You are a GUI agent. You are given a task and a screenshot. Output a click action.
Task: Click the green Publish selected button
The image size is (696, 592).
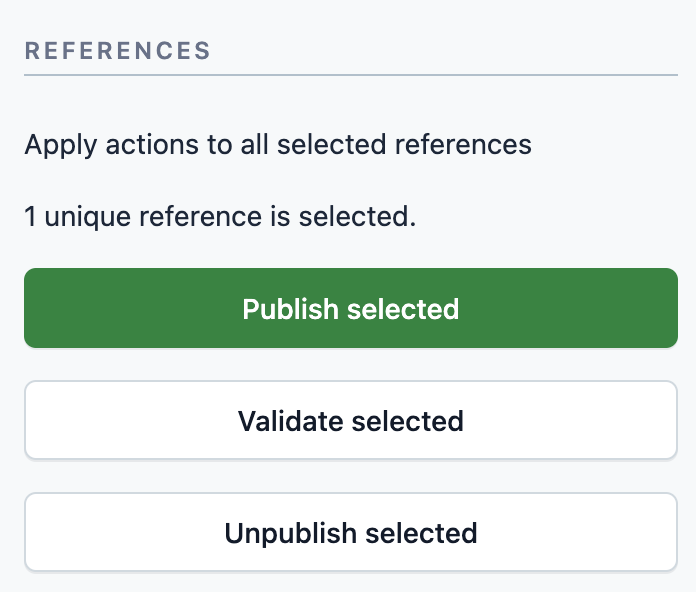click(350, 308)
